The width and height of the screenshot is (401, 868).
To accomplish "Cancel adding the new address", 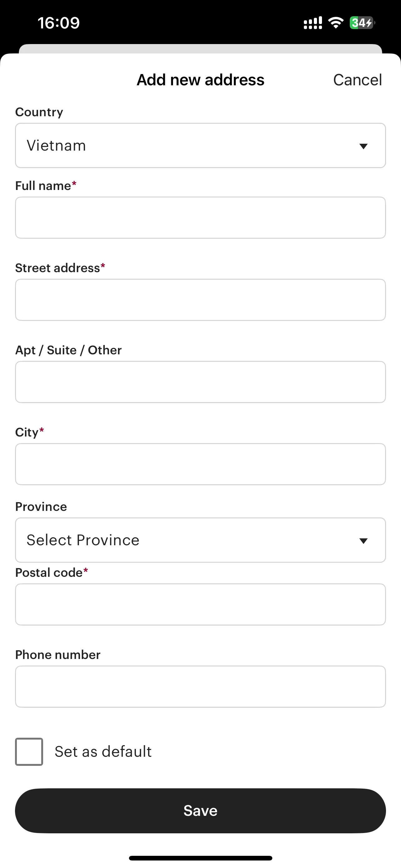I will tap(358, 80).
